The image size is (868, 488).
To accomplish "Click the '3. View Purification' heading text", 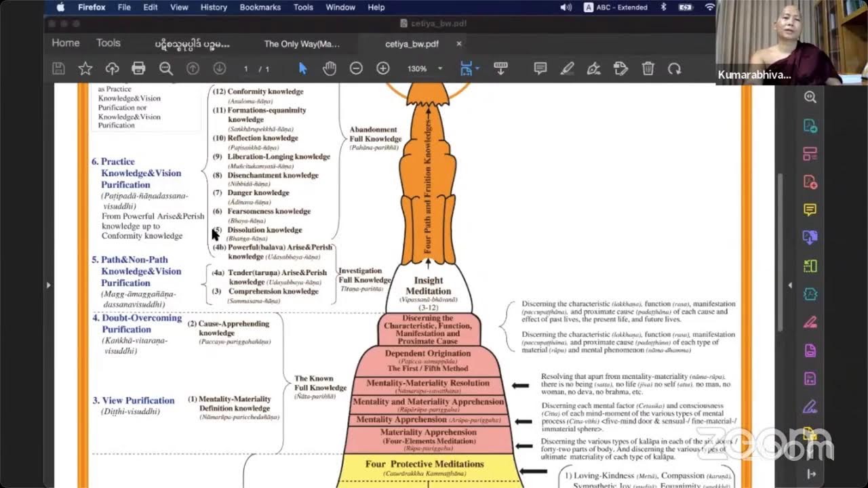I will click(134, 401).
